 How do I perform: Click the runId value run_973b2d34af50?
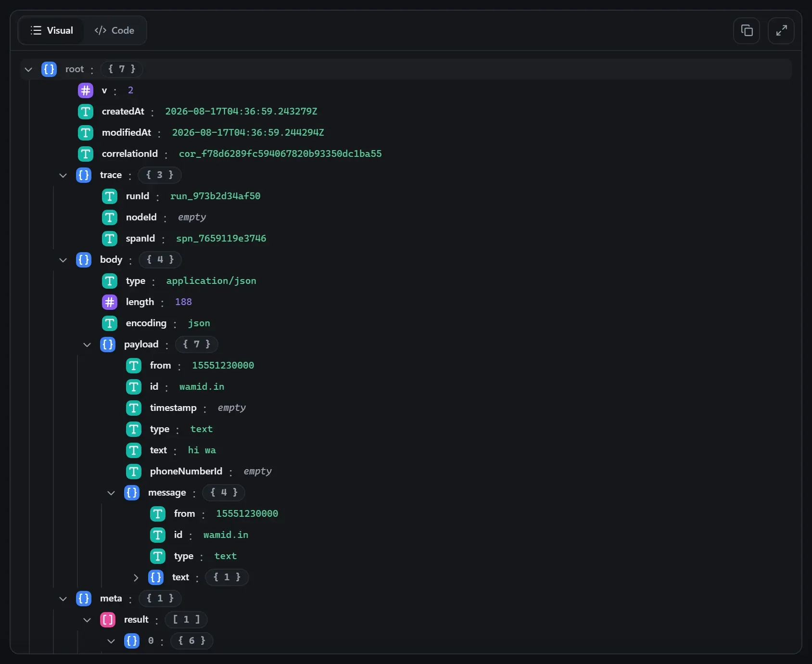coord(215,196)
